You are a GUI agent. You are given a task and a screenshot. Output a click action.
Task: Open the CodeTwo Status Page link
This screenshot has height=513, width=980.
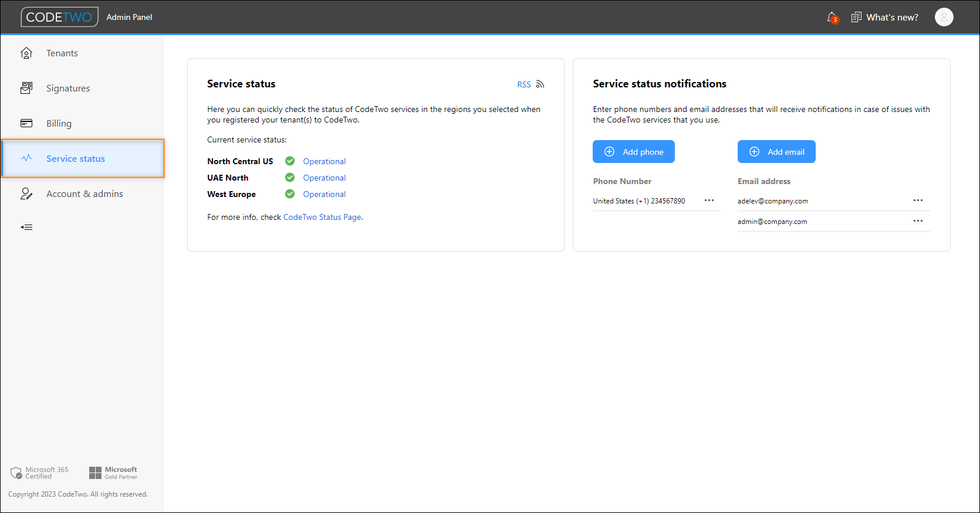tap(322, 217)
